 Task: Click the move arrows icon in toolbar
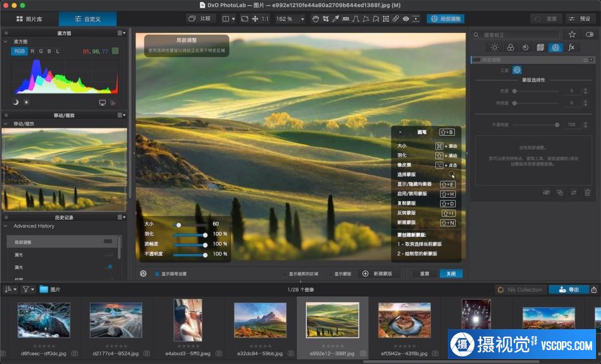255,19
